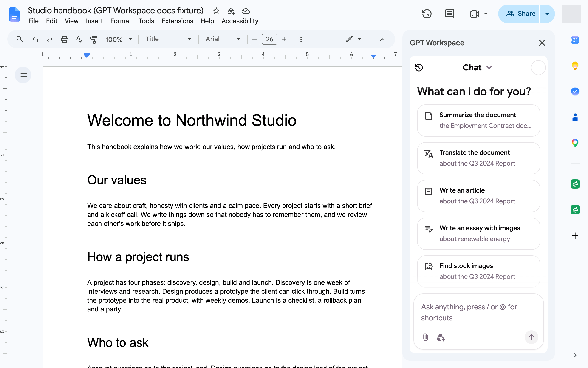Open version history clock icon
This screenshot has width=588, height=368.
tap(427, 14)
